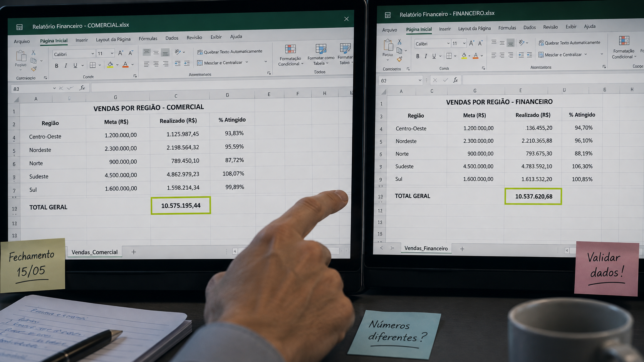Expand Mesclar e Centralizar arrow in COMERCIAL
The image size is (644, 362).
pyautogui.click(x=247, y=62)
